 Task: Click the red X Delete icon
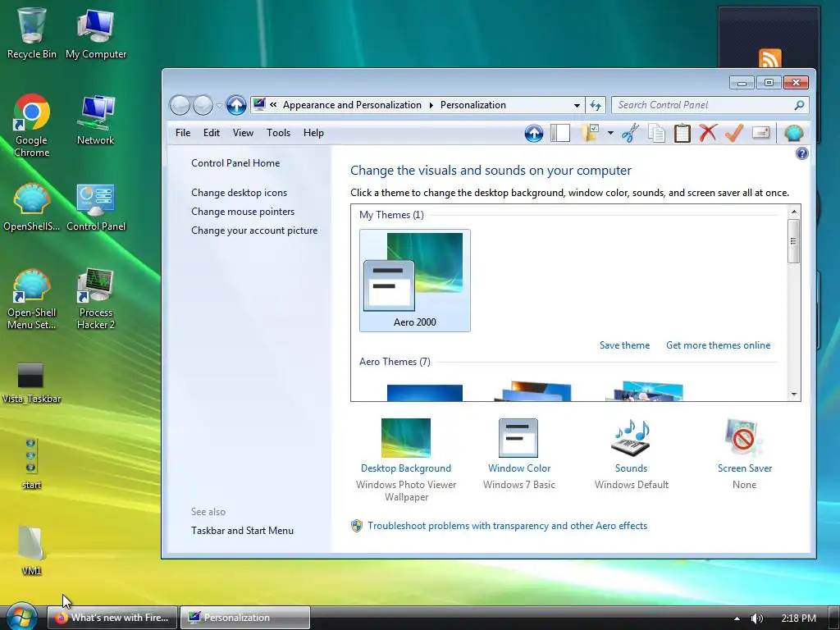(x=708, y=133)
